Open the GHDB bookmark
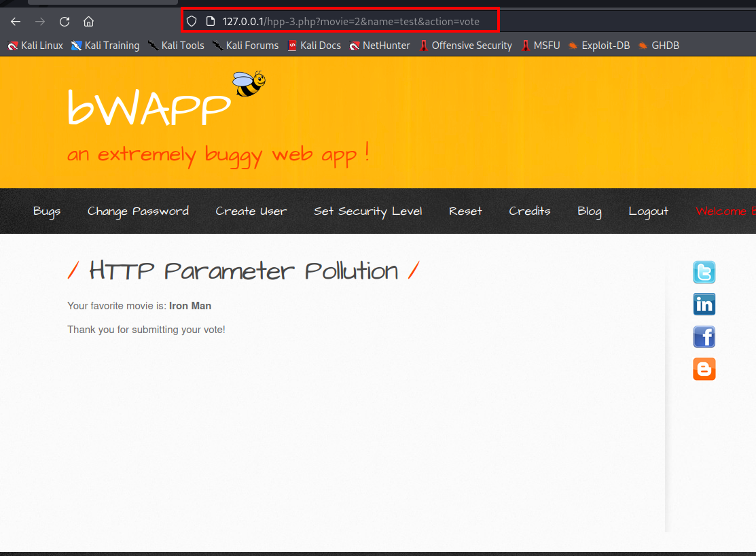The height and width of the screenshot is (556, 756). coord(658,46)
